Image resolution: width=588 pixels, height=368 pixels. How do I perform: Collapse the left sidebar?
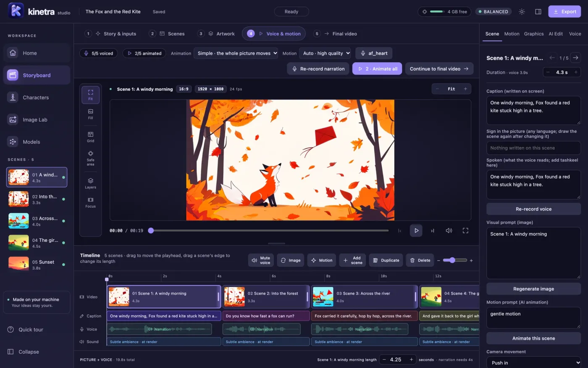point(37,352)
